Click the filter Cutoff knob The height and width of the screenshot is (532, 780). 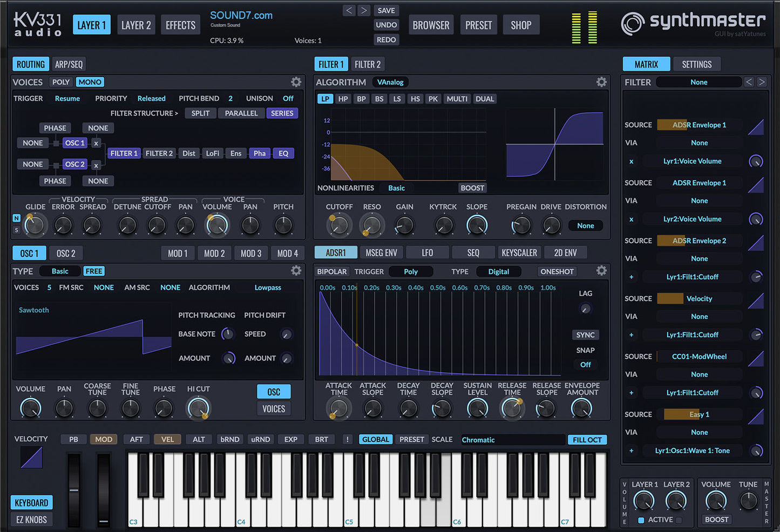[339, 226]
